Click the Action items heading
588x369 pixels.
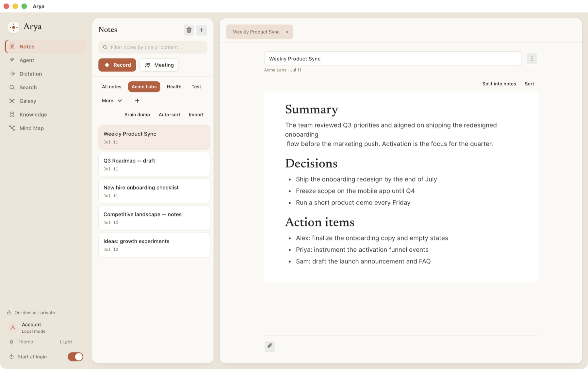tap(319, 222)
